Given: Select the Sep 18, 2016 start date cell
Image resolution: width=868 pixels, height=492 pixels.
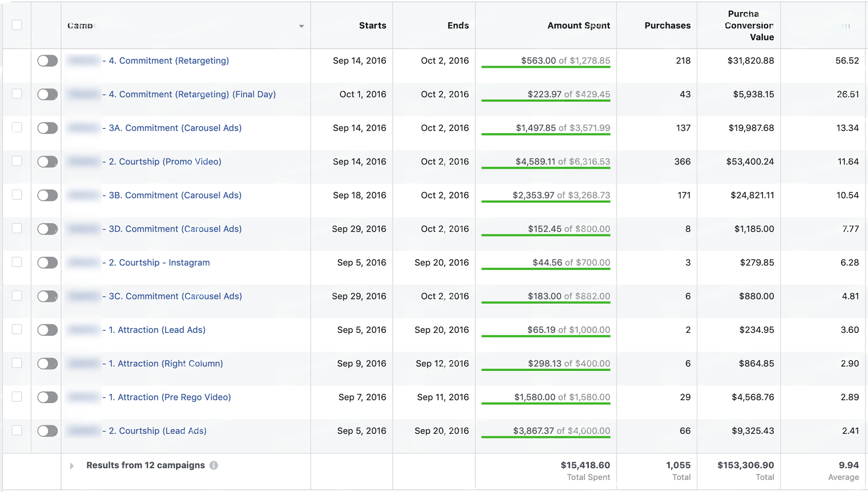Looking at the screenshot, I should tap(359, 195).
